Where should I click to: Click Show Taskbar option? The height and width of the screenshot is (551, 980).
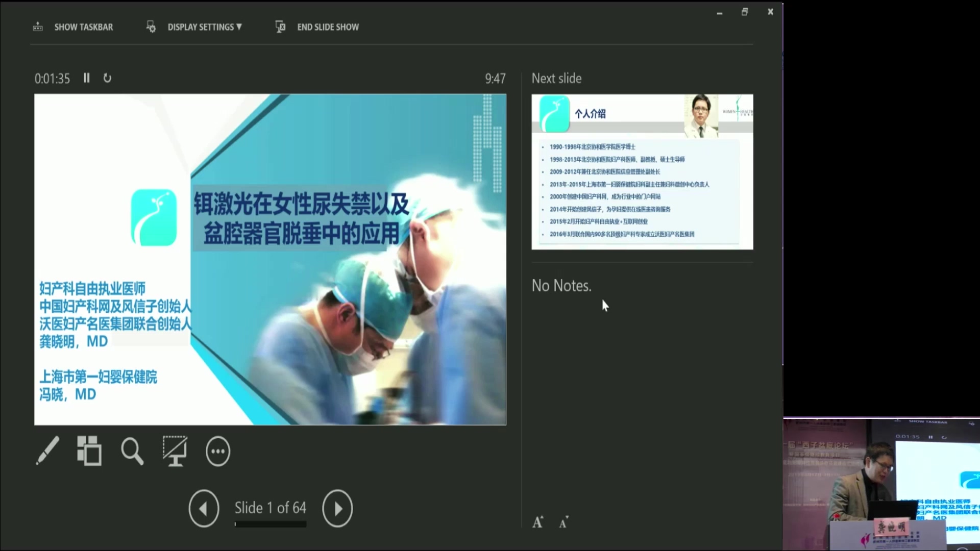click(84, 27)
